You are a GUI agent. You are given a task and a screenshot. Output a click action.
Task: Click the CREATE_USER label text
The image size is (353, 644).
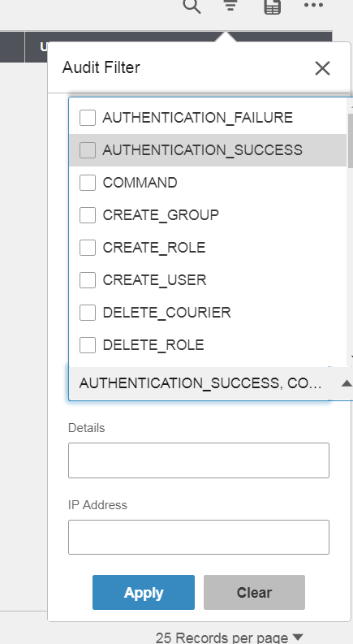(x=154, y=280)
